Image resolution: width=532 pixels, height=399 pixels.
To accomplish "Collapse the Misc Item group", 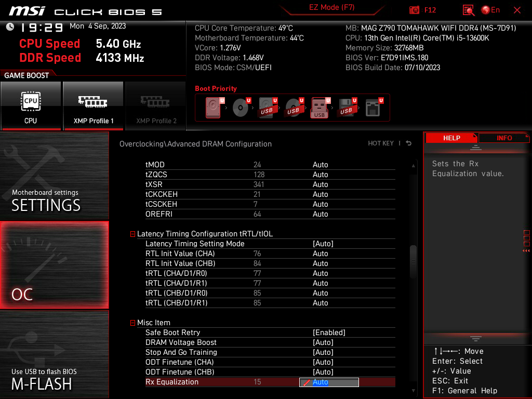I will [132, 323].
